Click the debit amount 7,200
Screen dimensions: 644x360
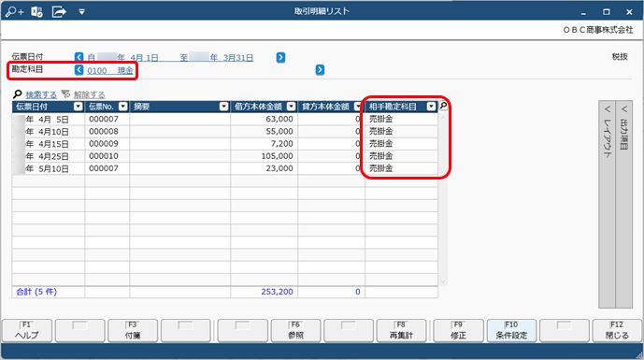point(282,144)
